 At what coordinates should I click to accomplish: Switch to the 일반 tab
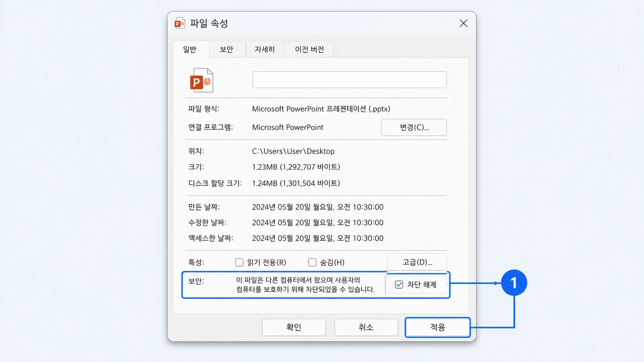190,49
